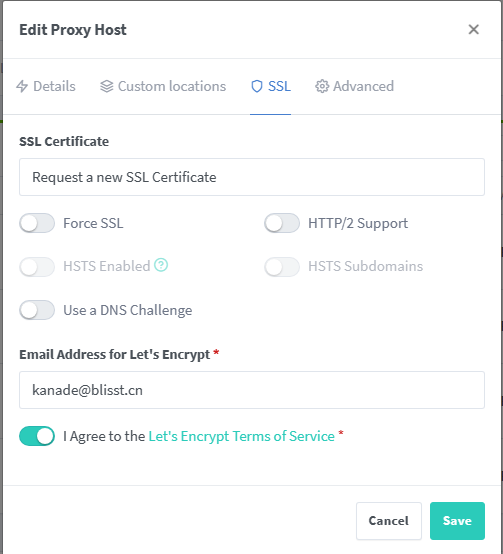Click the shield SSL icon
The width and height of the screenshot is (503, 554).
click(257, 86)
